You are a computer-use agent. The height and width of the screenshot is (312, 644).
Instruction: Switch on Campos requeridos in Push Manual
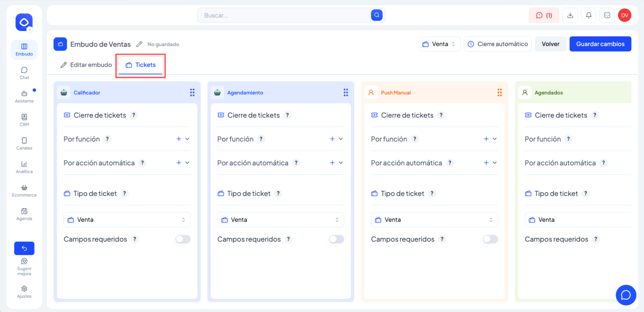[490, 239]
